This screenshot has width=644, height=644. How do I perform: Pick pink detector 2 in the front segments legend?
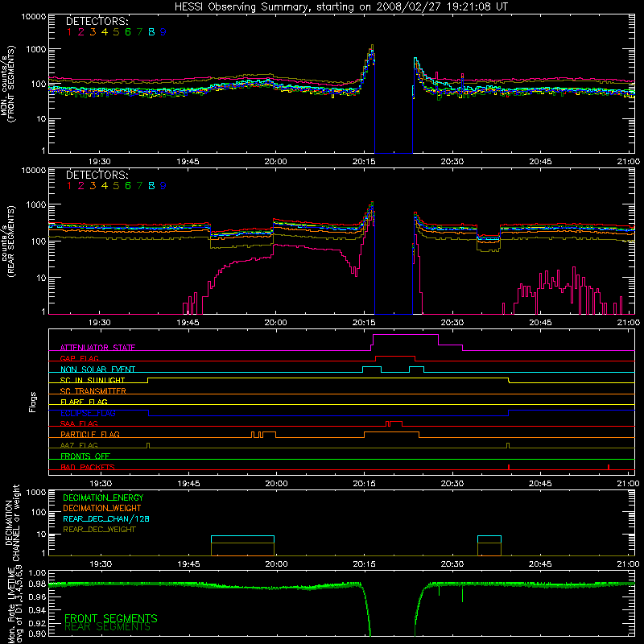pos(81,32)
